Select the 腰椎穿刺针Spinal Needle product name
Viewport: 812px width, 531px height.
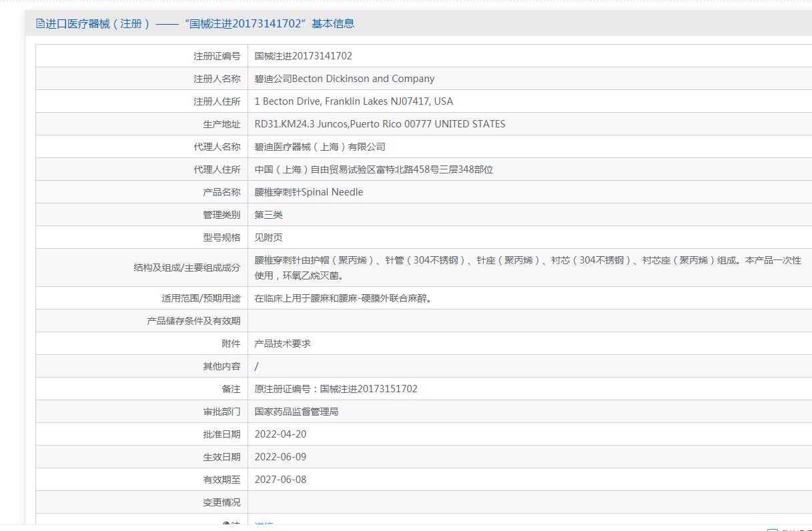pos(309,192)
